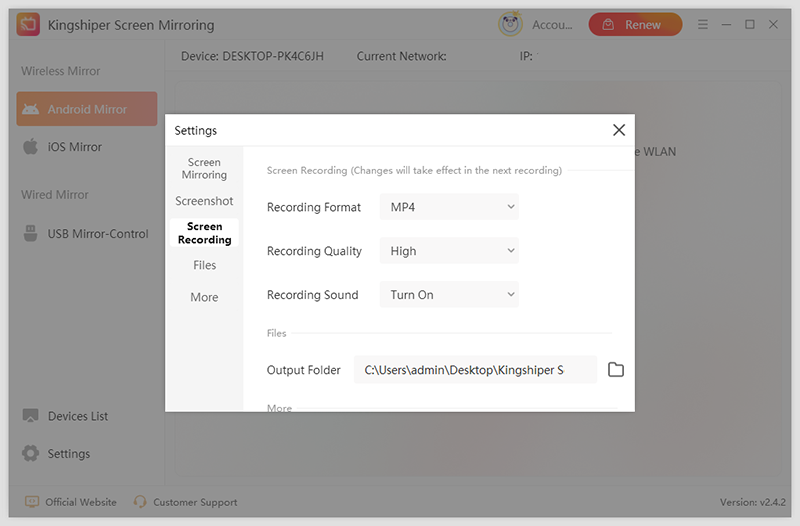Select the Screen Recording settings tab
This screenshot has width=800, height=526.
coord(204,233)
